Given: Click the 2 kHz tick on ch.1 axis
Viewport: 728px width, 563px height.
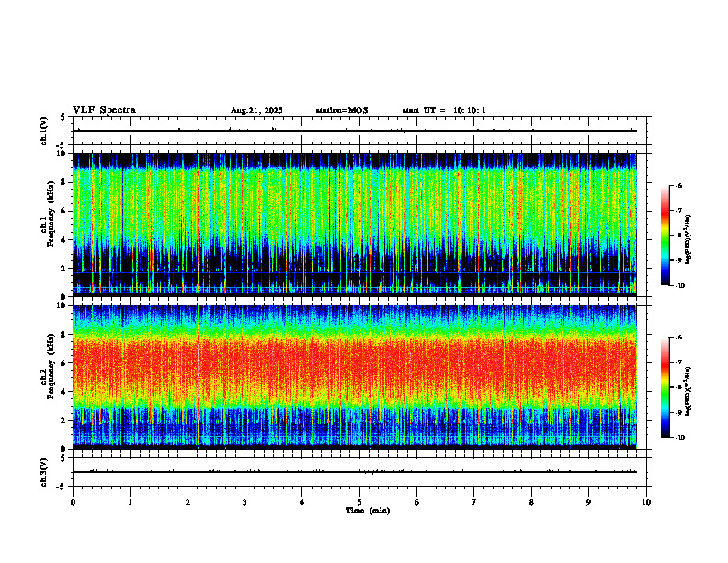Looking at the screenshot, I should [x=64, y=269].
